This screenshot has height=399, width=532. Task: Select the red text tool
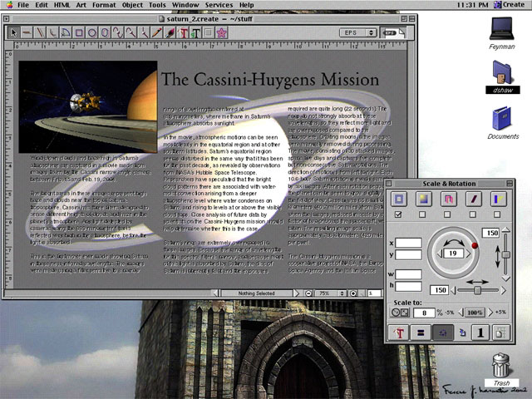[x=183, y=33]
